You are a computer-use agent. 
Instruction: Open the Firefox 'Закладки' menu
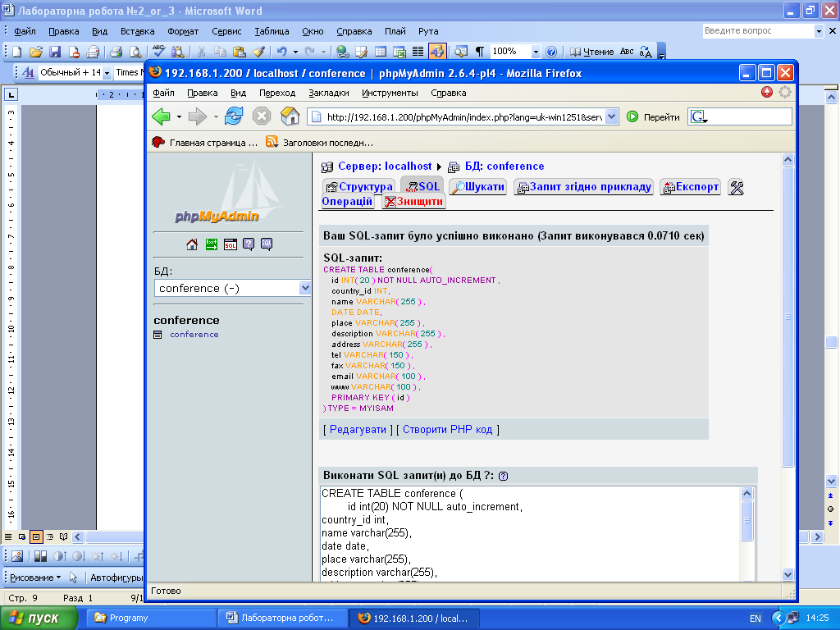click(328, 93)
